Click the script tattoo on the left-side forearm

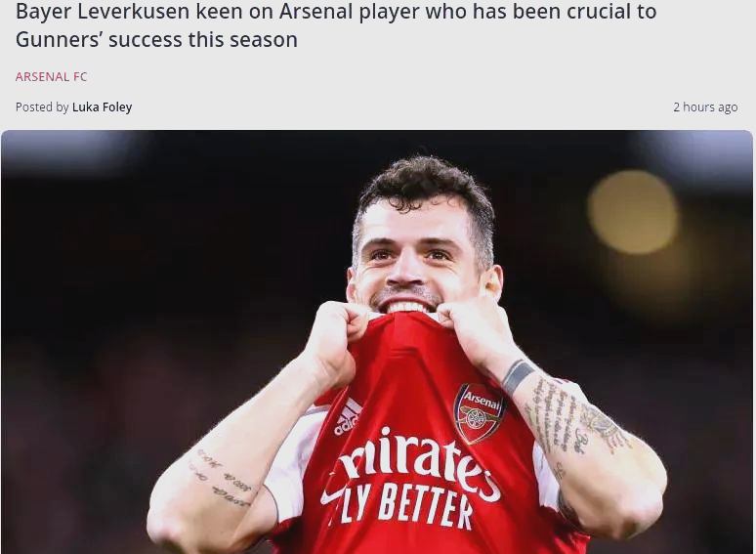click(x=223, y=479)
